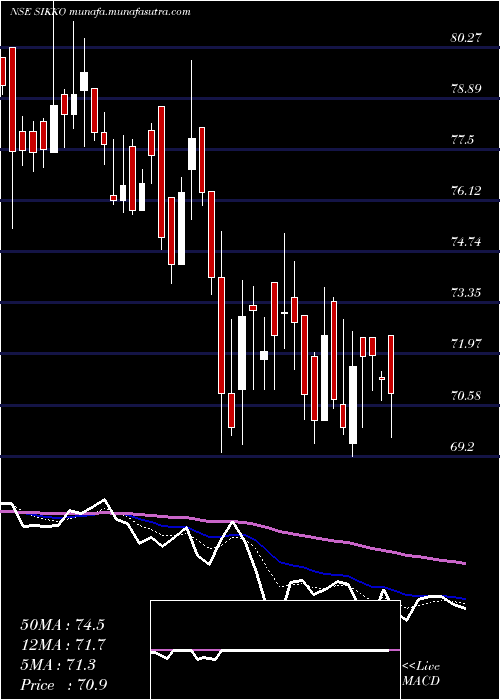
Task: Click the <<Live MACD label
Action: point(421,674)
